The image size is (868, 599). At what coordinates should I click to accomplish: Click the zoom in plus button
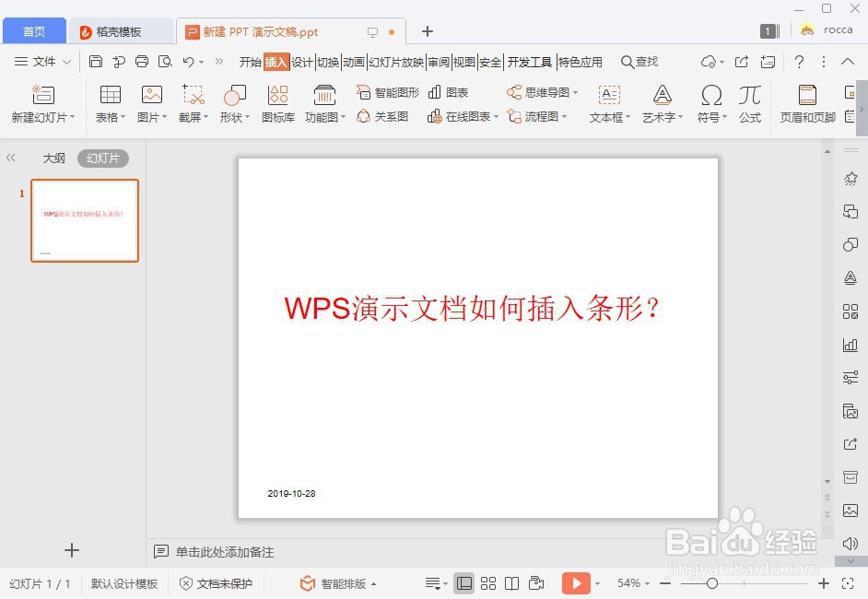(x=824, y=583)
